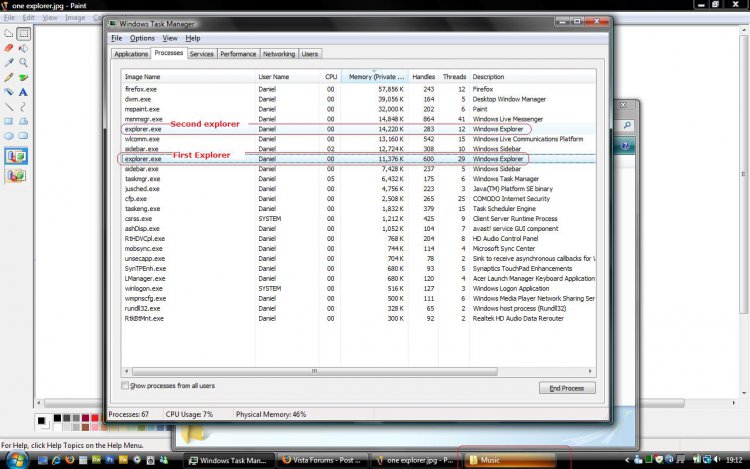Click the Music taskbar button
Viewport: 750px width, 469px height.
(510, 460)
